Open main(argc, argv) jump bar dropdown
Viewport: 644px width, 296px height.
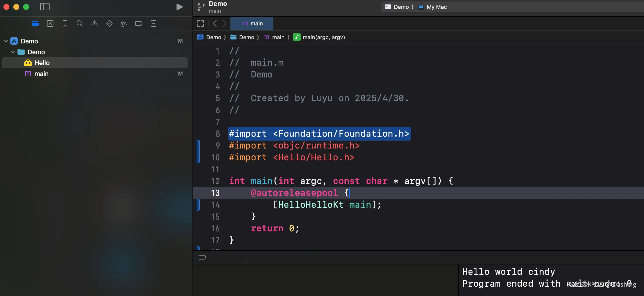click(323, 37)
